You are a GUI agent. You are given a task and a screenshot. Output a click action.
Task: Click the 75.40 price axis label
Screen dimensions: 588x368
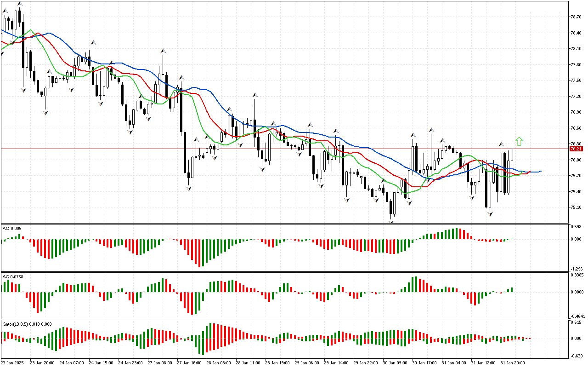(x=576, y=192)
